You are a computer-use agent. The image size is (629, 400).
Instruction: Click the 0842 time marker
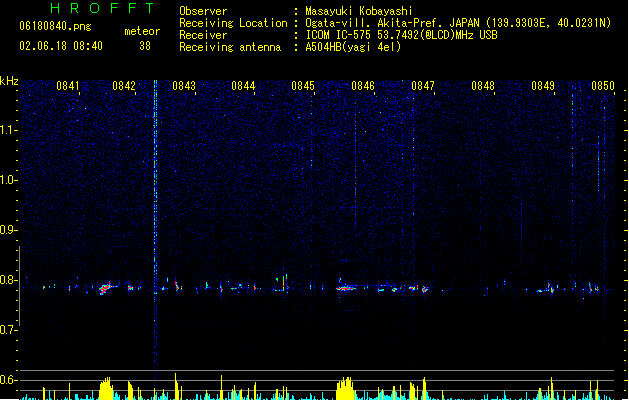[124, 86]
